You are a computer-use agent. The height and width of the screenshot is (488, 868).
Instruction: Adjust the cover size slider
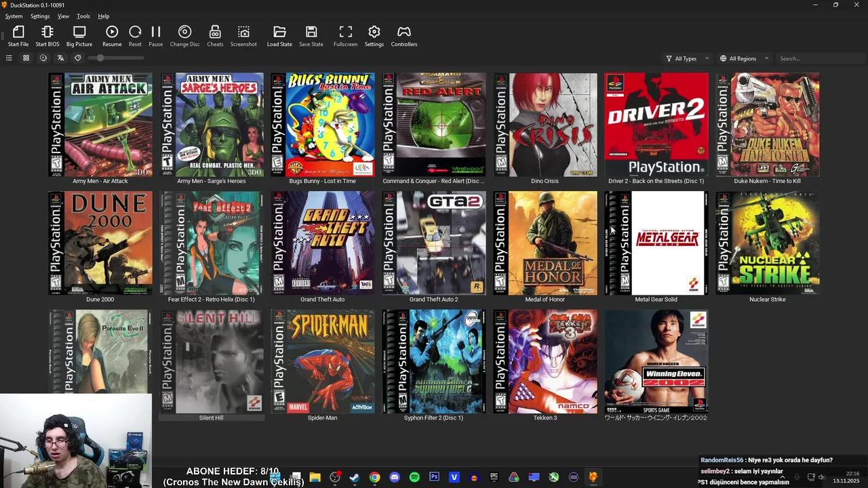pyautogui.click(x=115, y=58)
